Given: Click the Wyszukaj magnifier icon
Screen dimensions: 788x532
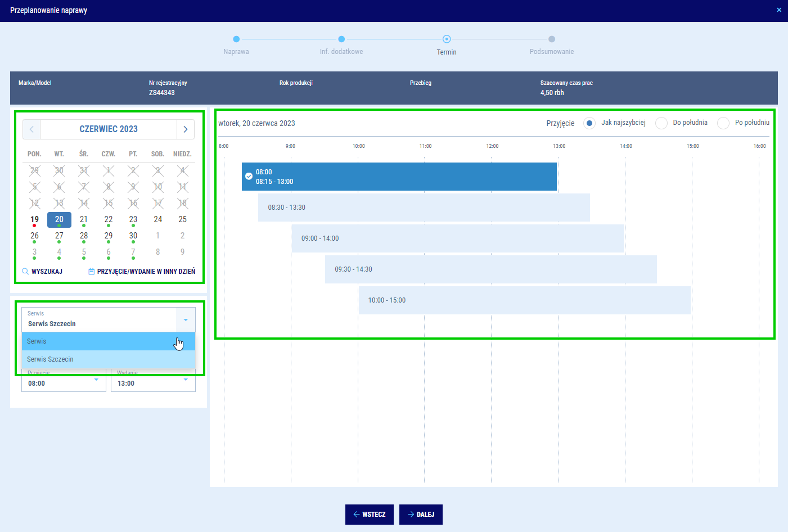Looking at the screenshot, I should 25,272.
